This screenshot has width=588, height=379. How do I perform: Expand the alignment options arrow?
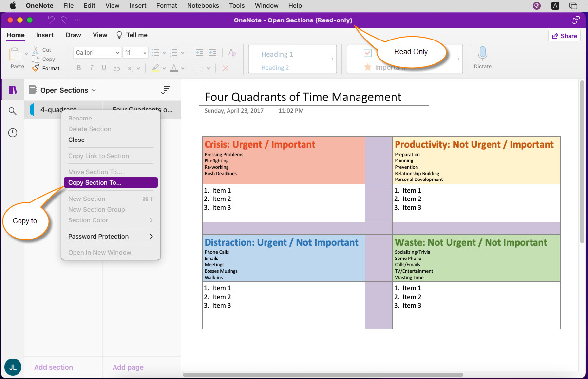coord(209,69)
